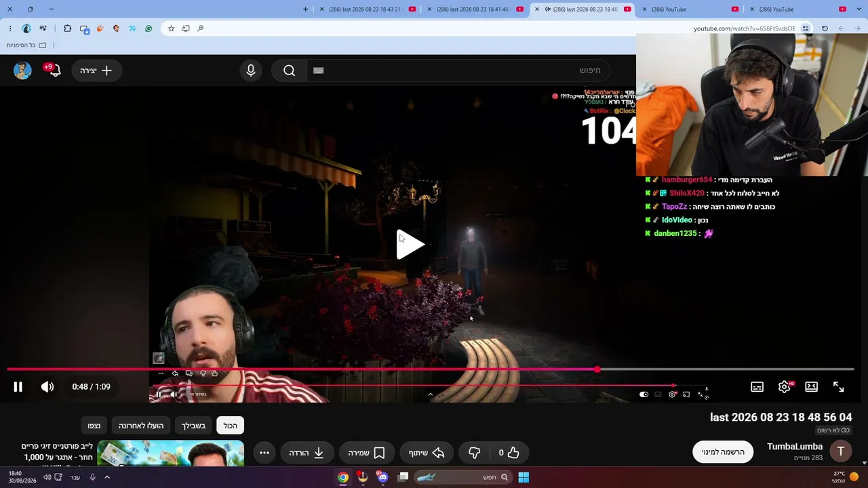Open site info icon beside the URL
Image resolution: width=868 pixels, height=488 pixels.
tap(806, 28)
